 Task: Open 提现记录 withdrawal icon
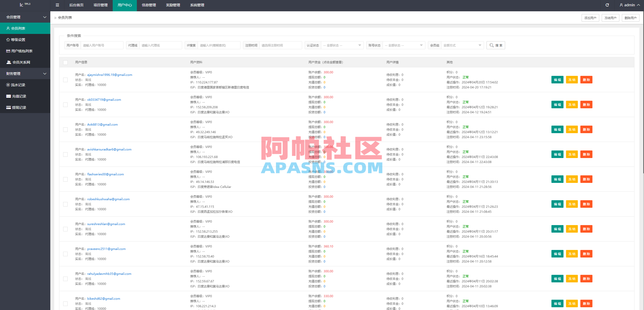pos(8,107)
